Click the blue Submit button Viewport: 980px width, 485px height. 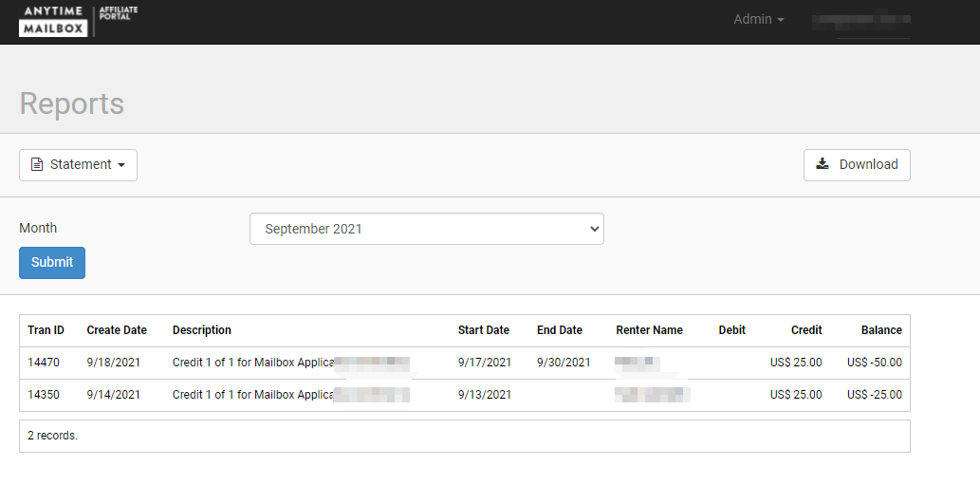pos(52,263)
